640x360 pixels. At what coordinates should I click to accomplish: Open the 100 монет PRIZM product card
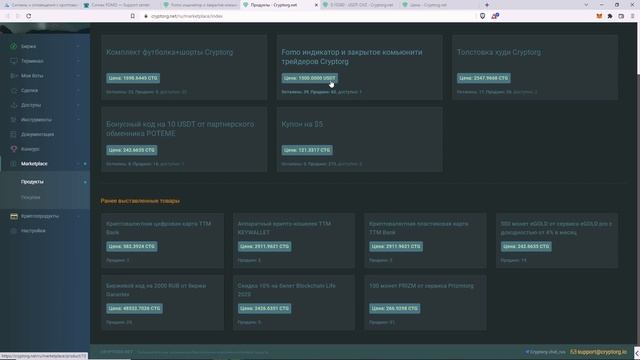[425, 302]
